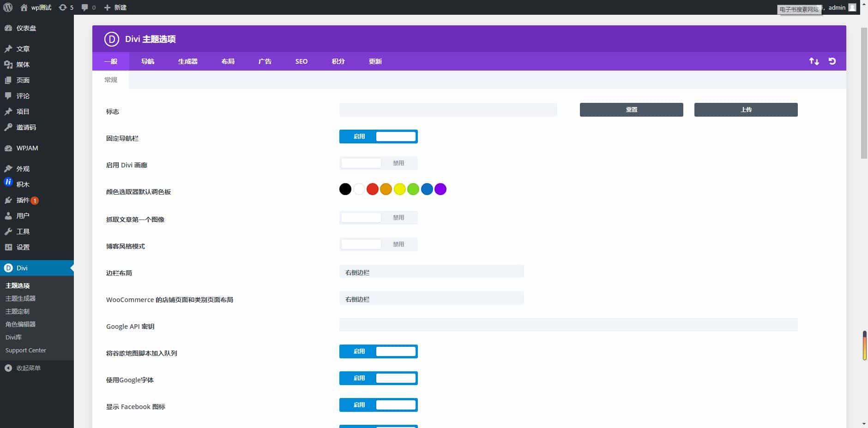Pick the green palette swatch
The height and width of the screenshot is (428, 868).
click(413, 189)
